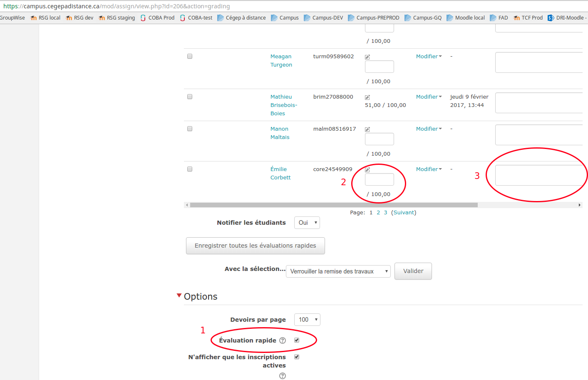Toggle the Évaluation rapide checkbox

coord(297,340)
